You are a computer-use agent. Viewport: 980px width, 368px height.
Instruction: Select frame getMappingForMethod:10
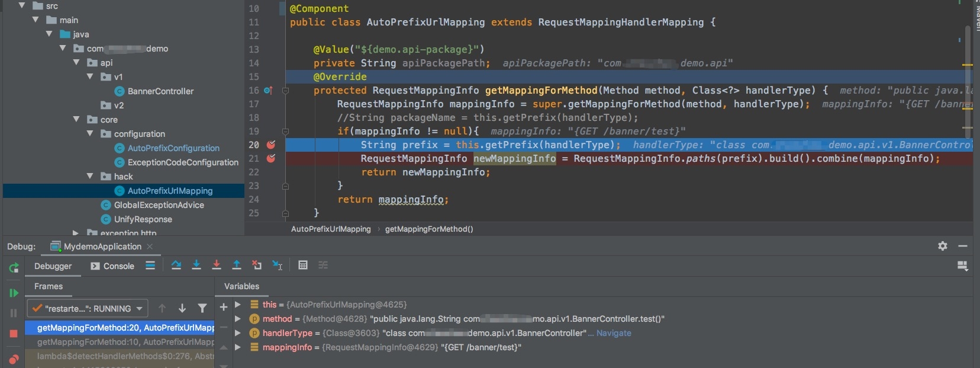click(120, 342)
